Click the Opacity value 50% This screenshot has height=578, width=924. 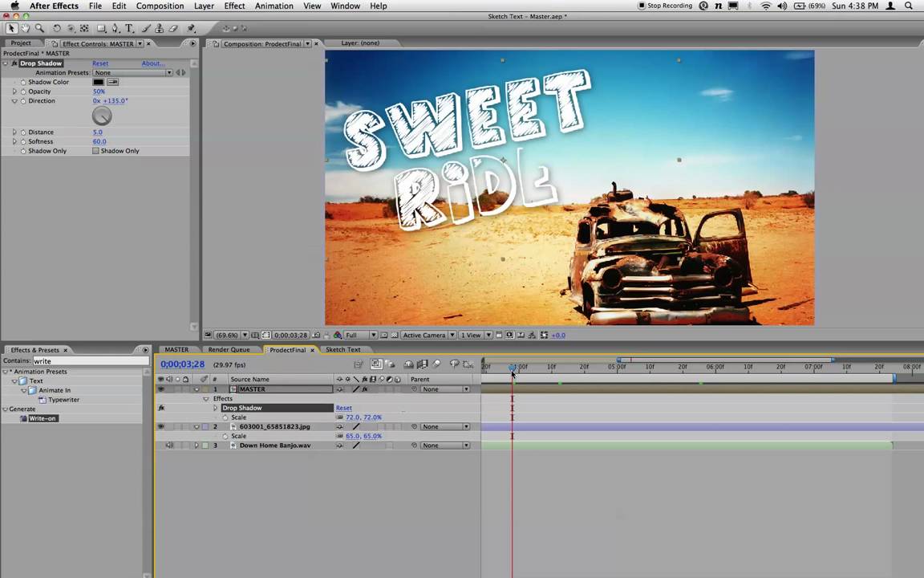99,92
